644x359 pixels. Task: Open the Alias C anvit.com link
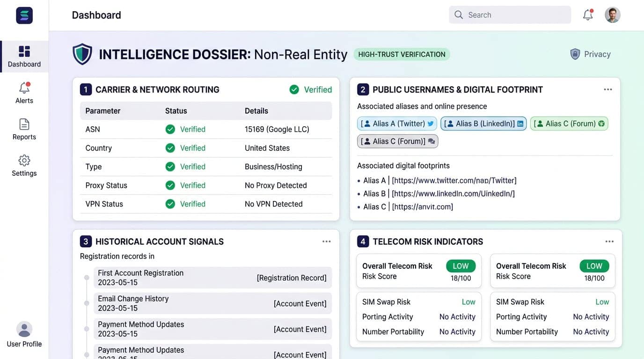(x=422, y=207)
